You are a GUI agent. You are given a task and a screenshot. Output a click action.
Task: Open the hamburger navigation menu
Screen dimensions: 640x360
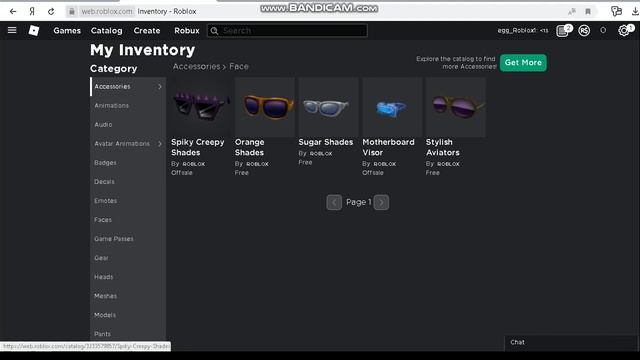[12, 30]
